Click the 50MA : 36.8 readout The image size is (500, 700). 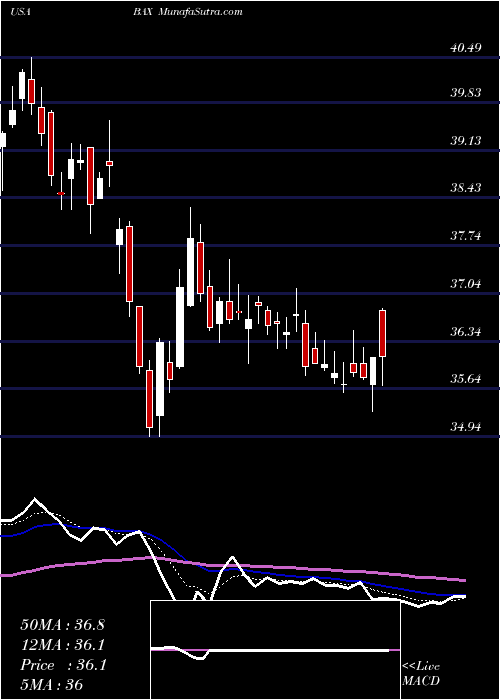click(x=62, y=625)
